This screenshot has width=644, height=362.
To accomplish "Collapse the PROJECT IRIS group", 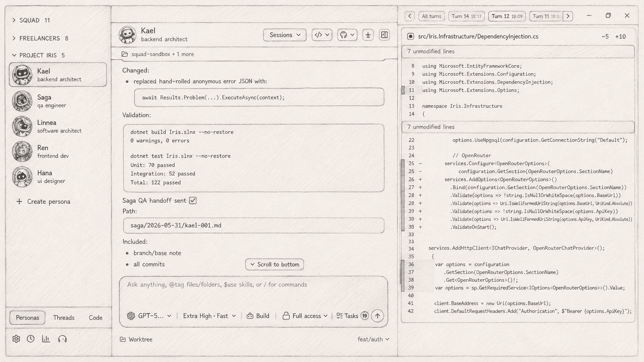I will pyautogui.click(x=38, y=55).
